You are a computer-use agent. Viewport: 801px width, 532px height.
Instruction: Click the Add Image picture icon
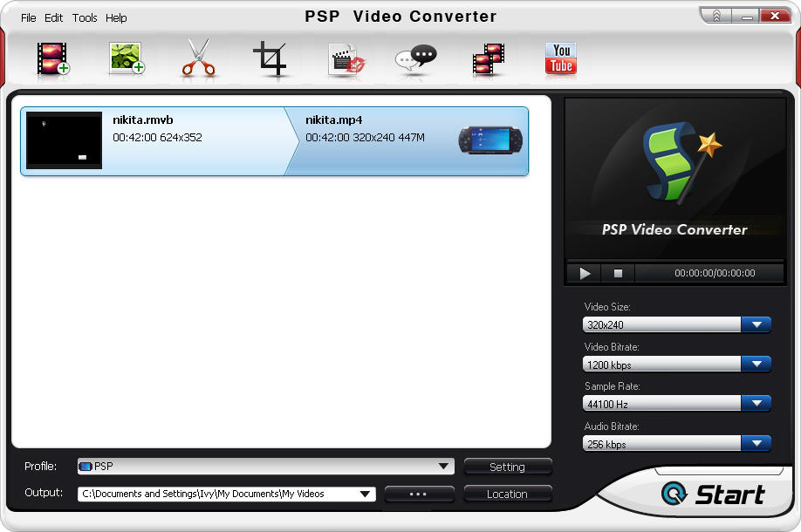127,58
